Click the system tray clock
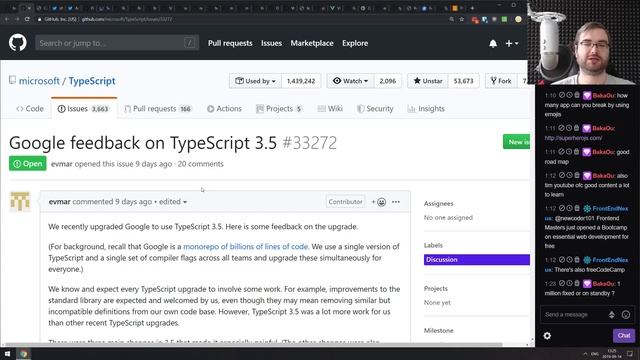Viewport: 640px width, 360px height. coord(611,353)
